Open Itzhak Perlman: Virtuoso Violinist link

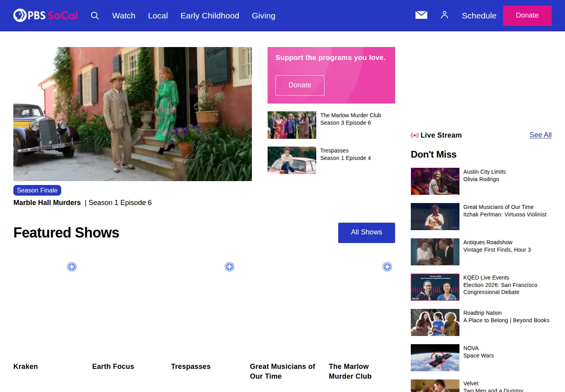(505, 214)
